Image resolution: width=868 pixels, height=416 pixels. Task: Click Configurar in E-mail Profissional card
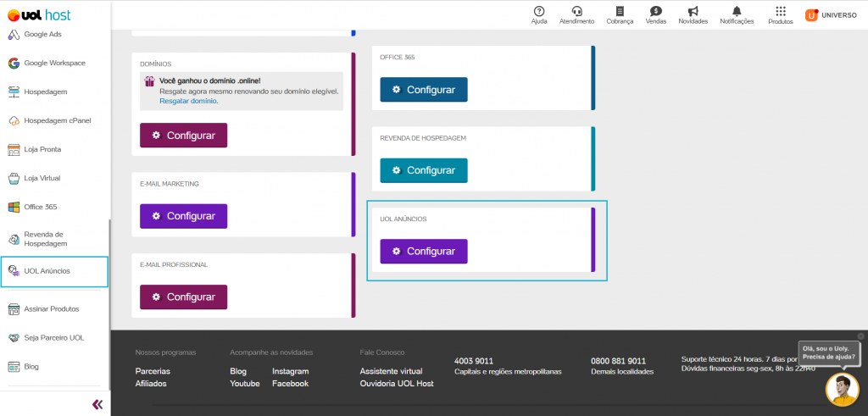pyautogui.click(x=183, y=297)
